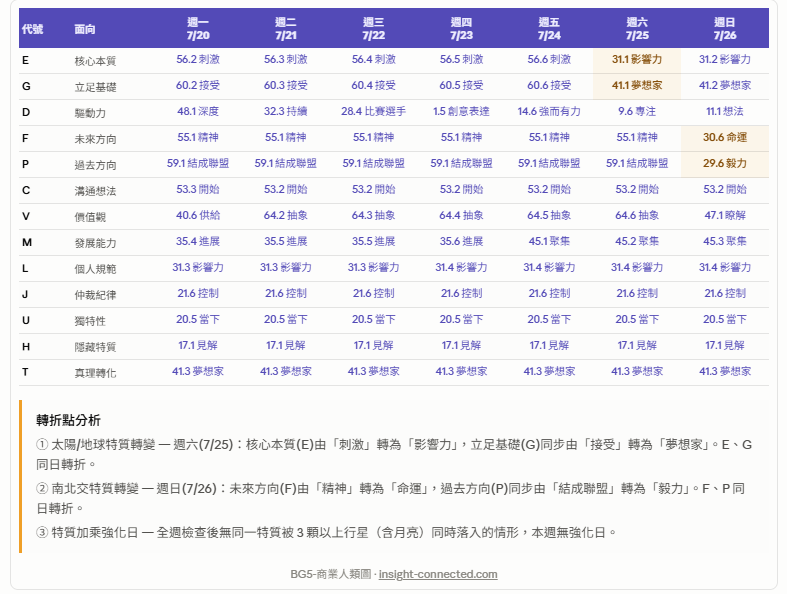Open the insight-connected.com footer link

(x=438, y=574)
